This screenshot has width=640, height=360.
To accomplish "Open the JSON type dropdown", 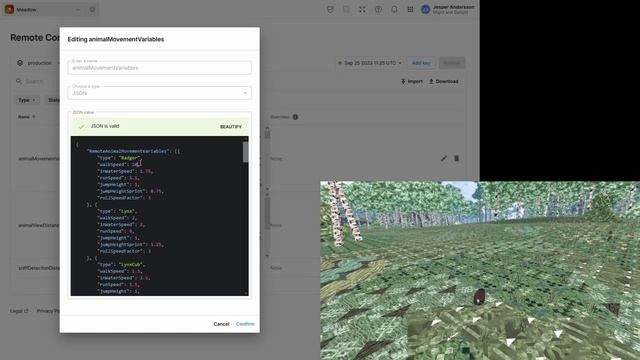I will pyautogui.click(x=159, y=93).
